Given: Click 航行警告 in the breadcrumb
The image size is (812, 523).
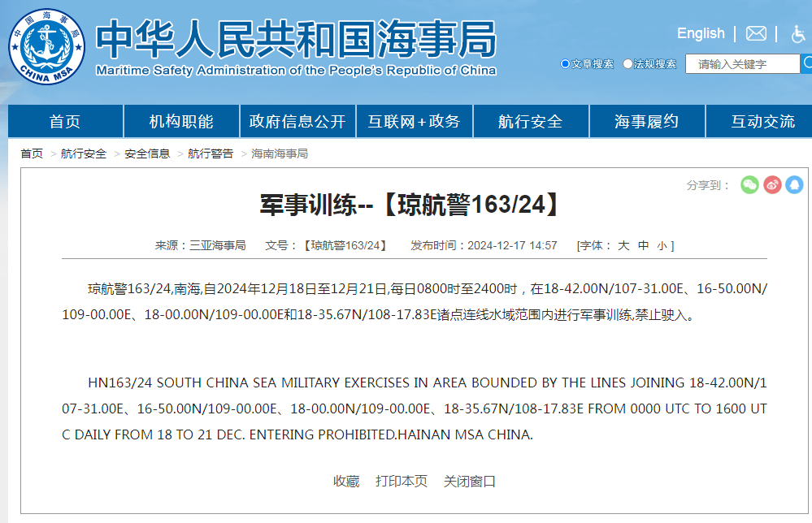Looking at the screenshot, I should coord(211,153).
